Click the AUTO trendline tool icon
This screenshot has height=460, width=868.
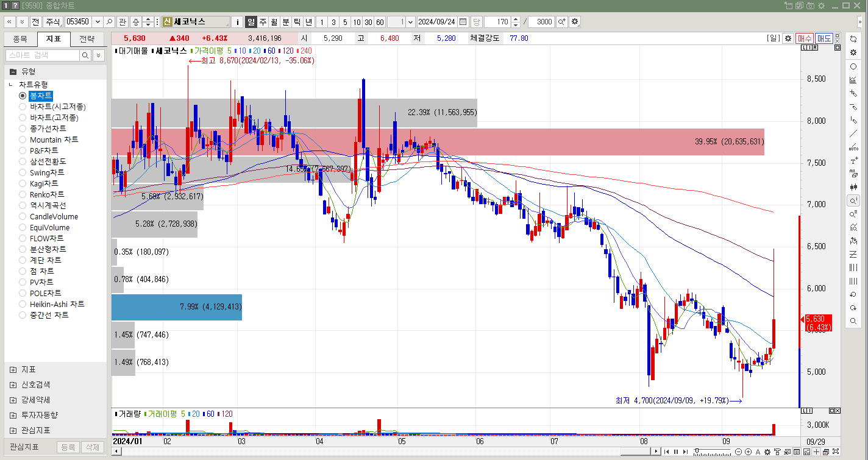[x=853, y=147]
